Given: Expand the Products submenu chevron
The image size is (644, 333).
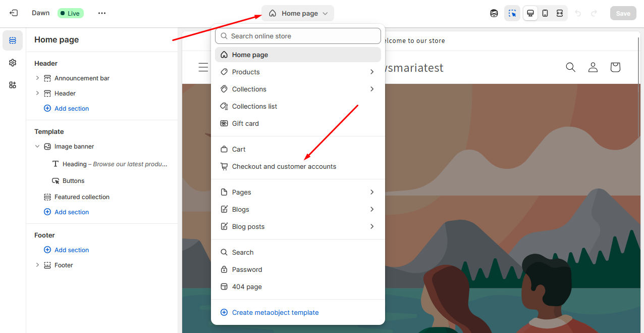Looking at the screenshot, I should pyautogui.click(x=372, y=72).
